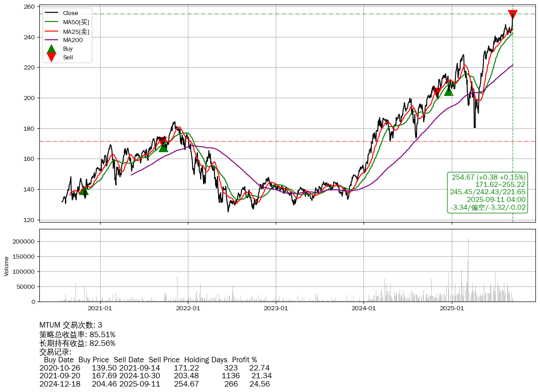Select the 2020-10-26 trade record row
The image size is (540, 392).
coord(155,368)
